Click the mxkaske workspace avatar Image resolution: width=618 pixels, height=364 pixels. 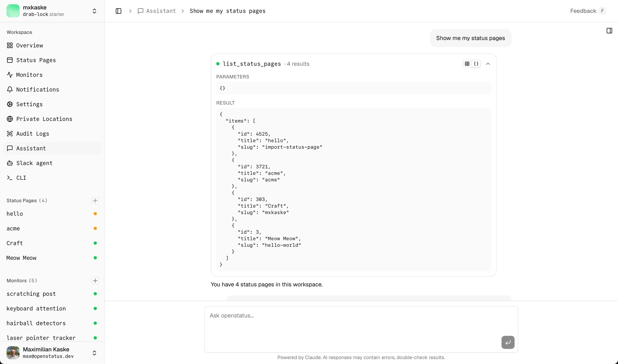pos(13,11)
